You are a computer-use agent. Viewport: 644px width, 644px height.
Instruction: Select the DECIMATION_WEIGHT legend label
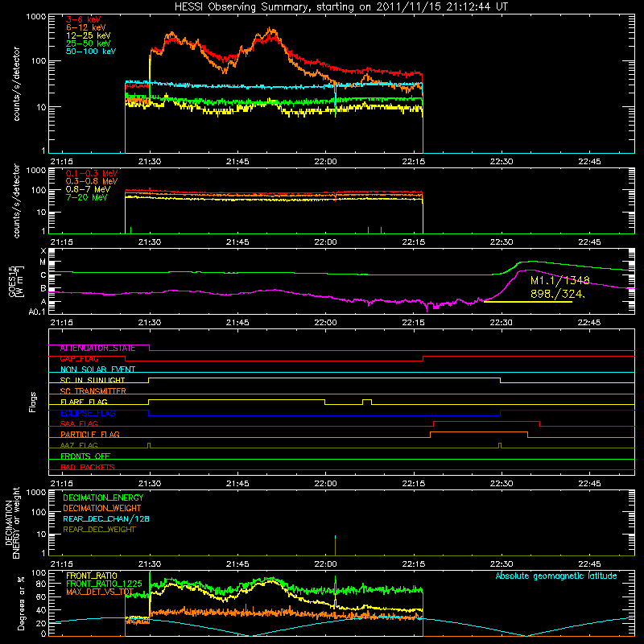coord(102,508)
